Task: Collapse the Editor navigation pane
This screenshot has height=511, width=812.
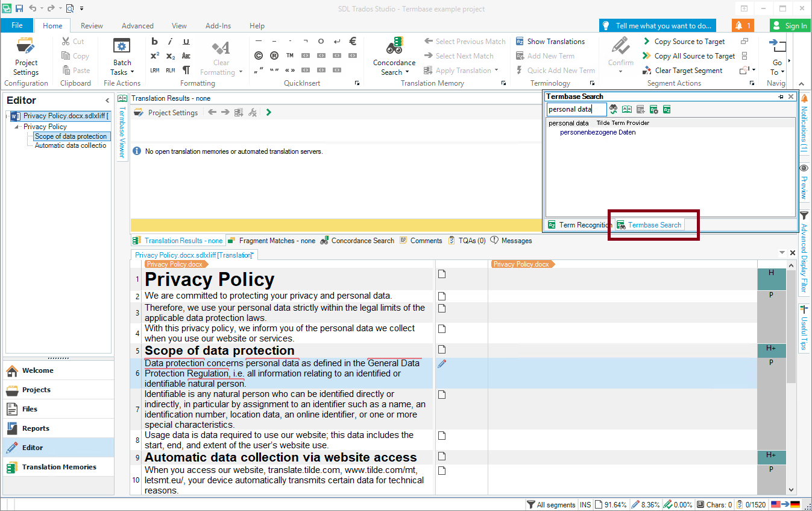Action: point(107,101)
